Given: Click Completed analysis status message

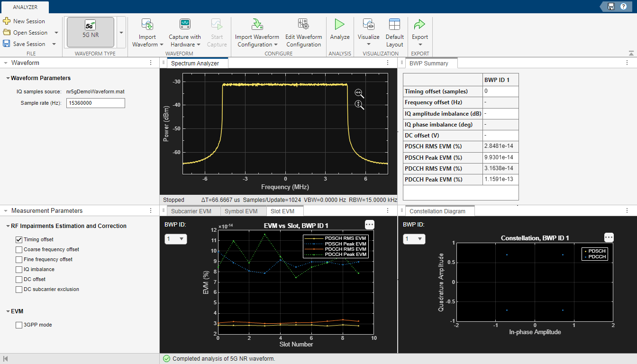Looking at the screenshot, I should tap(224, 359).
